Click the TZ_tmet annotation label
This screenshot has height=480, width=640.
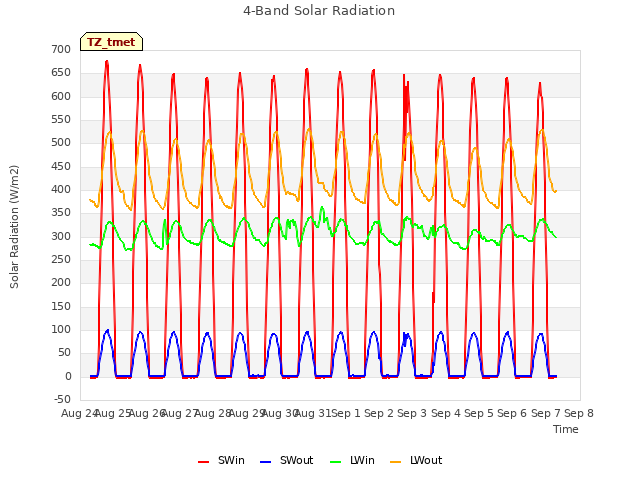pyautogui.click(x=111, y=42)
